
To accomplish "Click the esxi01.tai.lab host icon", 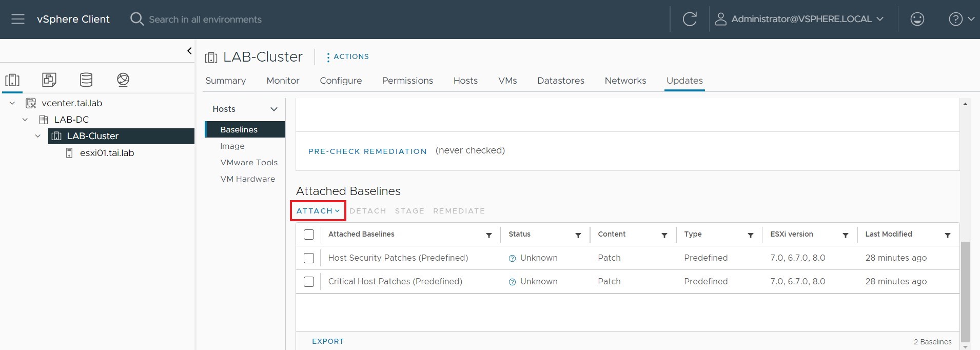I will point(69,153).
